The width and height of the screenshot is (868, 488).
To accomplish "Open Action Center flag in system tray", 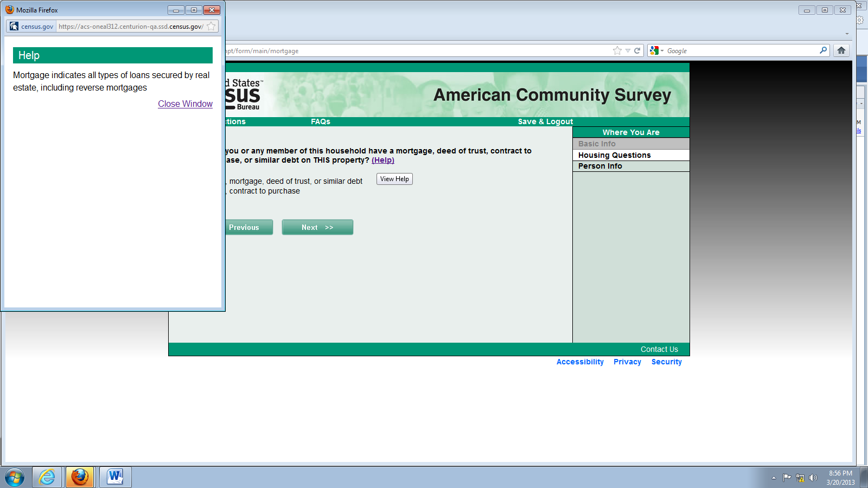I will (x=787, y=478).
